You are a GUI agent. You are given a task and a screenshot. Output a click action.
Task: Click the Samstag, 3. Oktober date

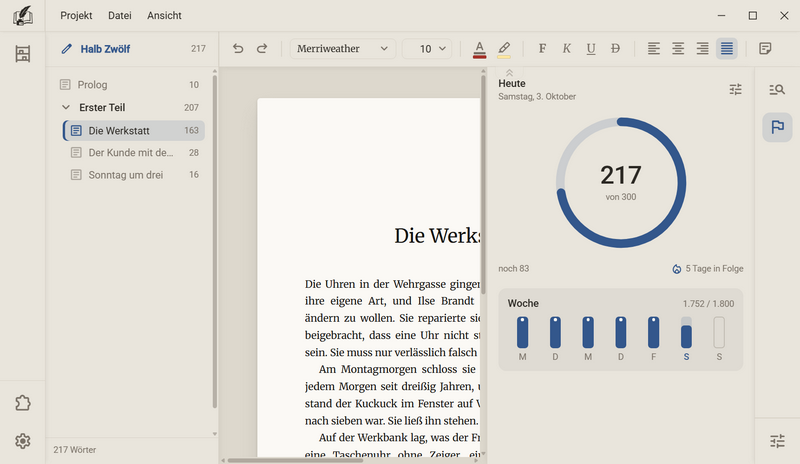point(537,96)
